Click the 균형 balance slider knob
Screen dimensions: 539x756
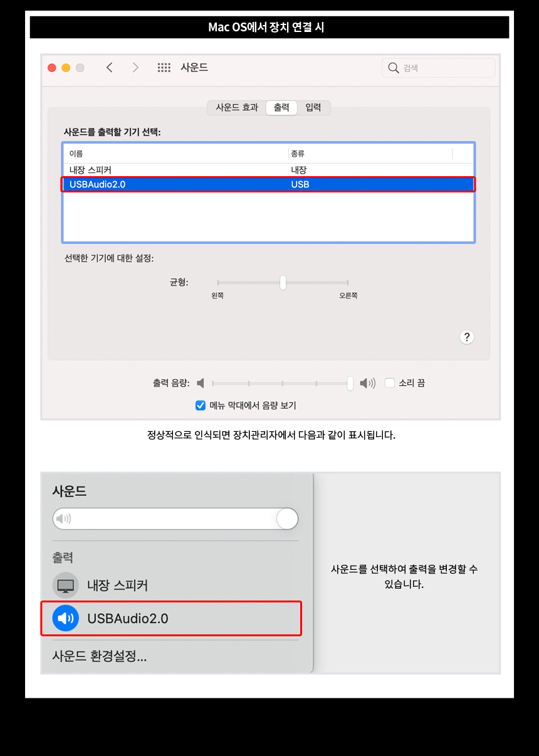point(283,283)
